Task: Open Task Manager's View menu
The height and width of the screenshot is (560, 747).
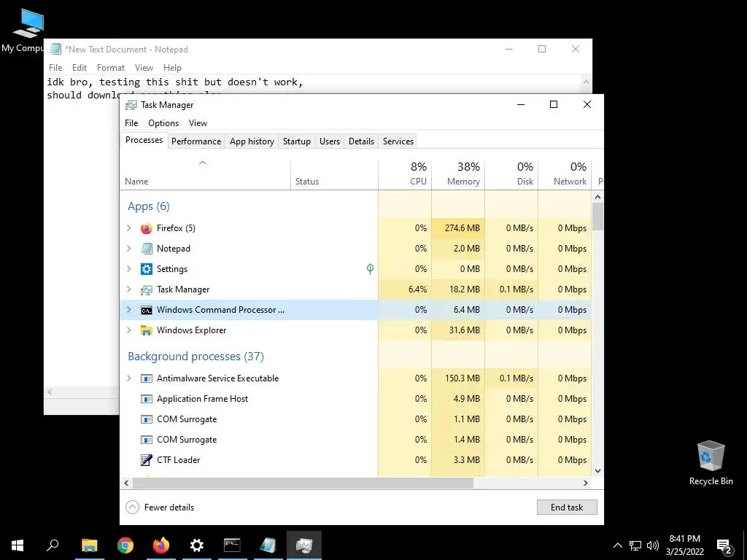Action: click(x=198, y=123)
